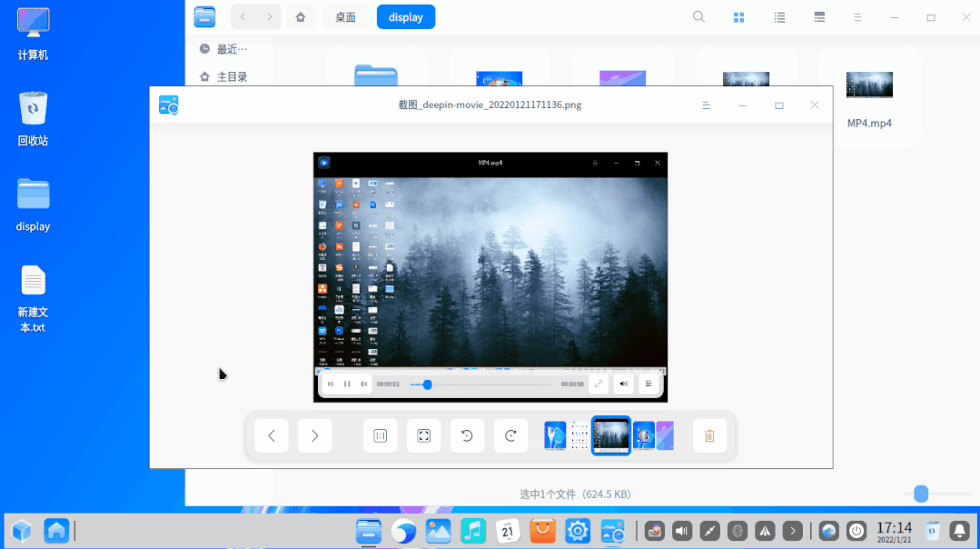The image size is (980, 549).
Task: Launch the browser from the dock
Action: (x=404, y=532)
